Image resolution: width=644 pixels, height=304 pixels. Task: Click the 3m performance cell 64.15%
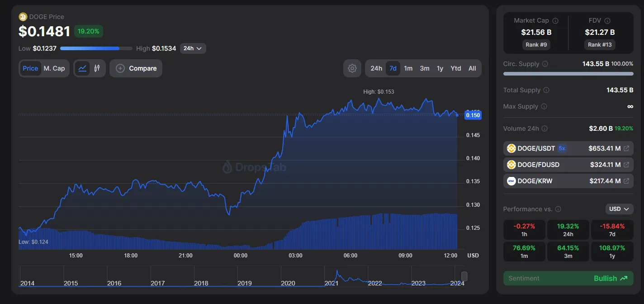[x=568, y=252]
